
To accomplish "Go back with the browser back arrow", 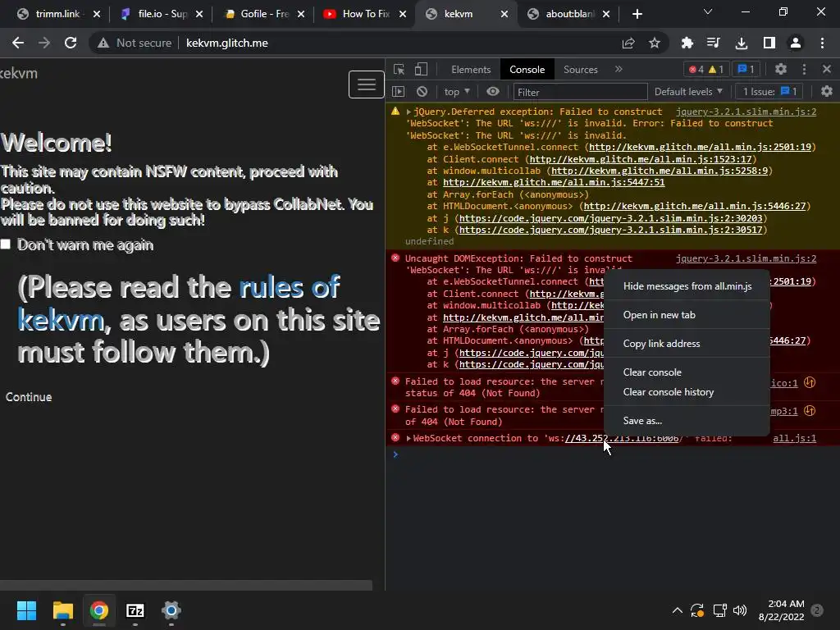I will point(18,43).
